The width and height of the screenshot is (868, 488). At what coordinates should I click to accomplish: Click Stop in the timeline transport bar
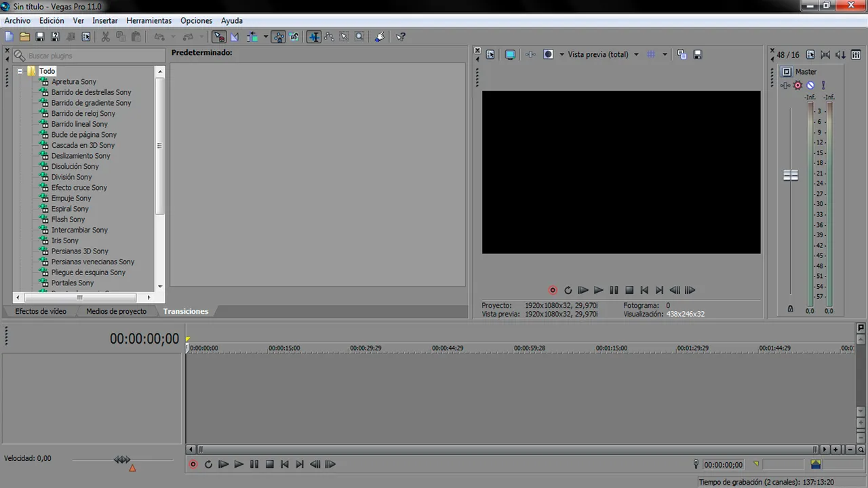[x=269, y=464]
